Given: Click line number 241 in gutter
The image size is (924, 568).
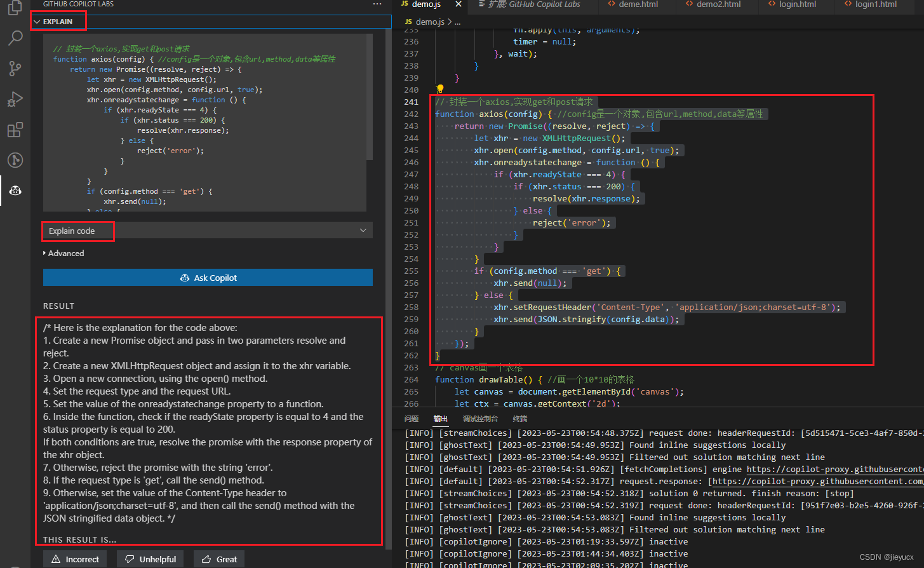Looking at the screenshot, I should click(411, 102).
